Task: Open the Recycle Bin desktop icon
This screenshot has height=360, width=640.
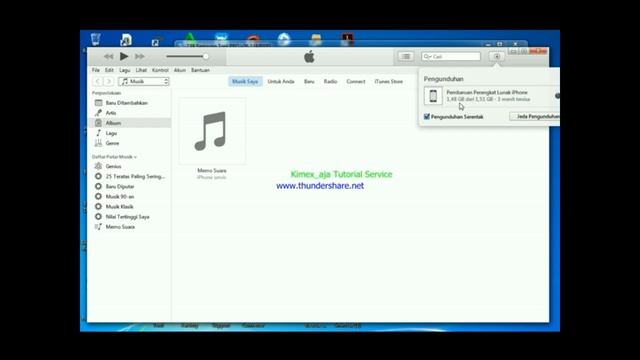Action: [96, 39]
